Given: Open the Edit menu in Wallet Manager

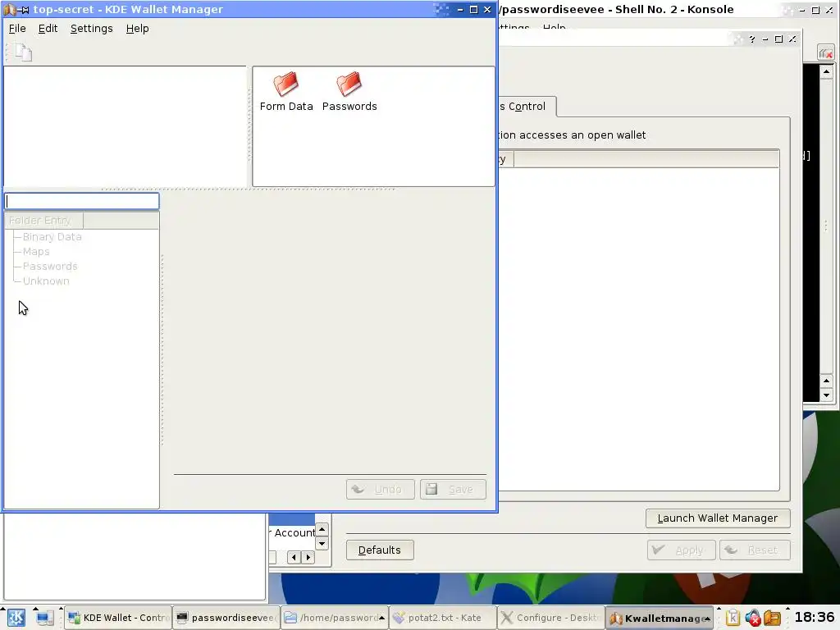Looking at the screenshot, I should tap(48, 29).
